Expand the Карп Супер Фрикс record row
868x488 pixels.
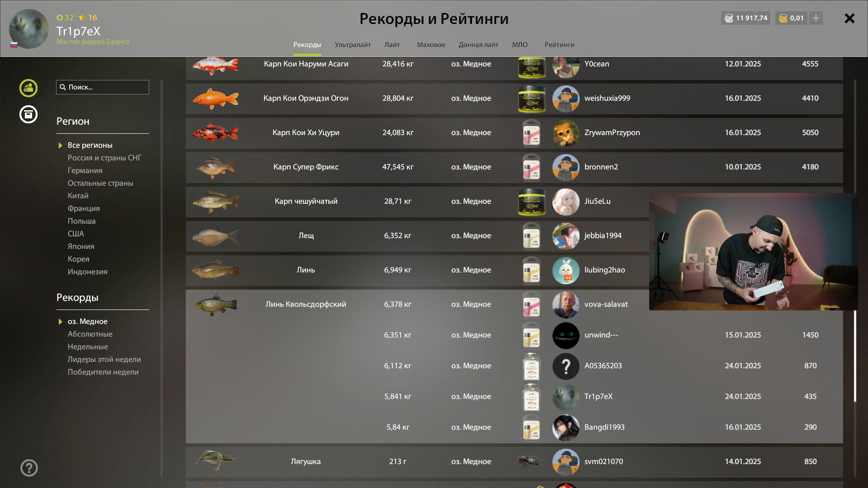[x=514, y=167]
